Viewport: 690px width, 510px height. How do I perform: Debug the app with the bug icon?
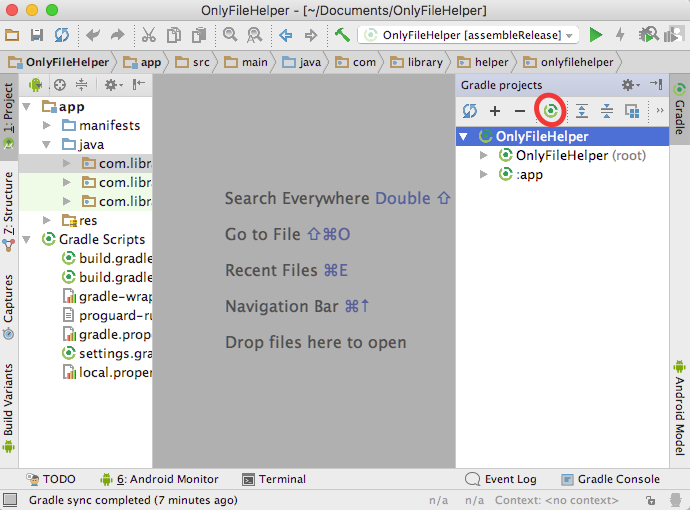click(x=647, y=35)
